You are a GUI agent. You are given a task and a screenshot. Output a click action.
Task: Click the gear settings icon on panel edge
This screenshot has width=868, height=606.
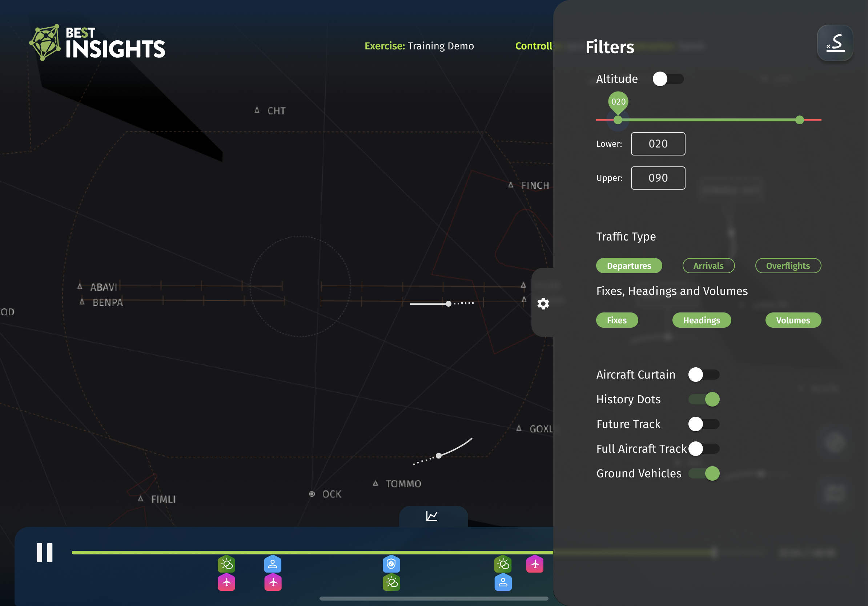[543, 303]
